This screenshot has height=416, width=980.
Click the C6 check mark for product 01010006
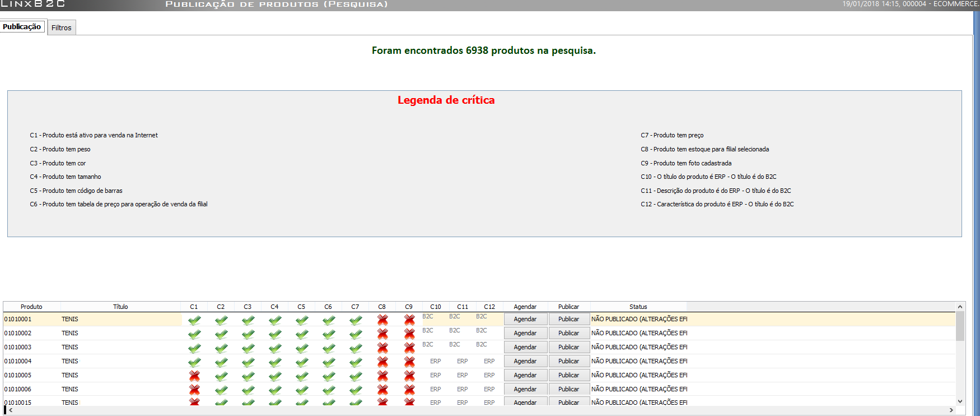329,390
